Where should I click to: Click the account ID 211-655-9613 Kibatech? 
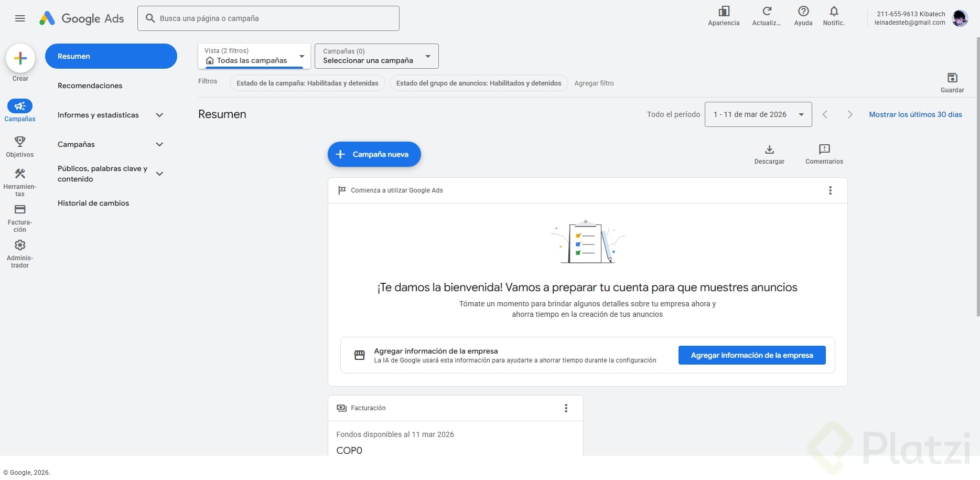[911, 14]
